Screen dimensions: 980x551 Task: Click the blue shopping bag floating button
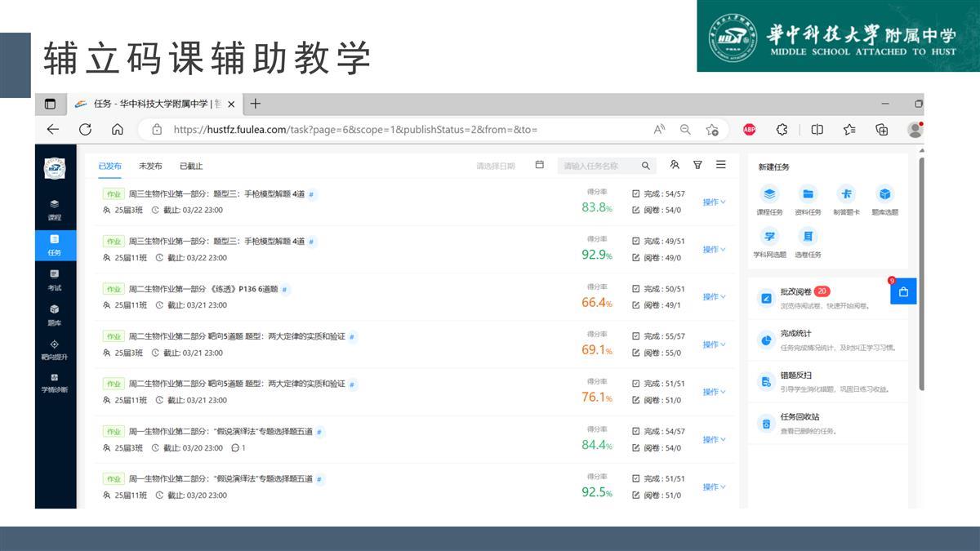903,291
